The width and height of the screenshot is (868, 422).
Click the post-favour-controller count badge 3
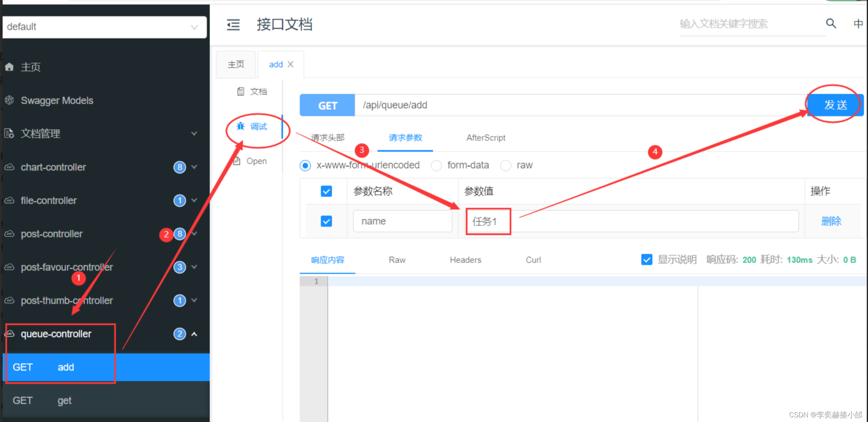click(x=180, y=267)
